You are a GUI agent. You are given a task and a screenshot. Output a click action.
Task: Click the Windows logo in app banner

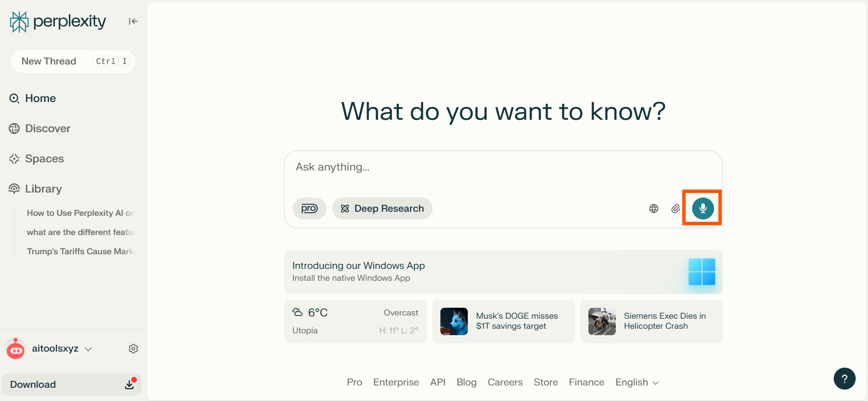(x=701, y=272)
